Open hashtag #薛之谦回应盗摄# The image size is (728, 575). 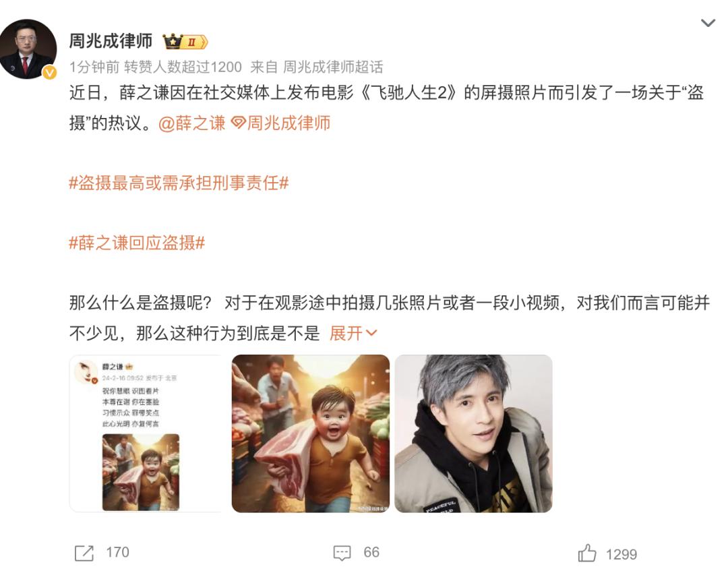click(x=137, y=243)
